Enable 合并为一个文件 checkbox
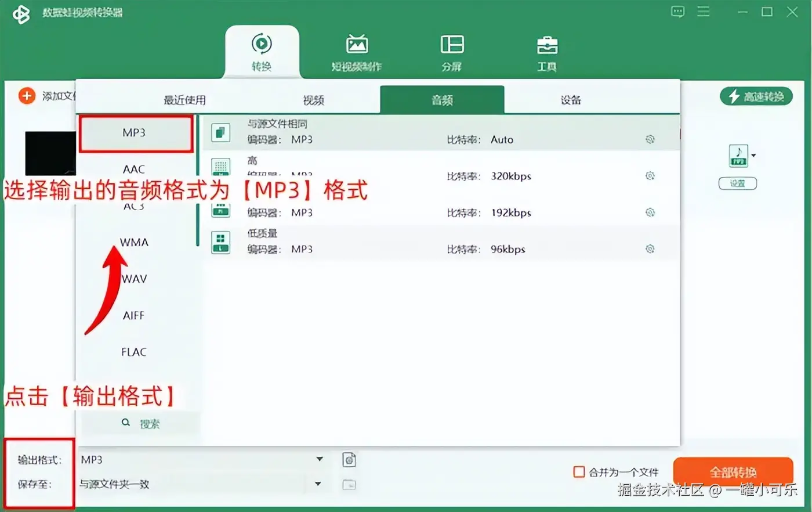This screenshot has width=812, height=512. pos(579,472)
